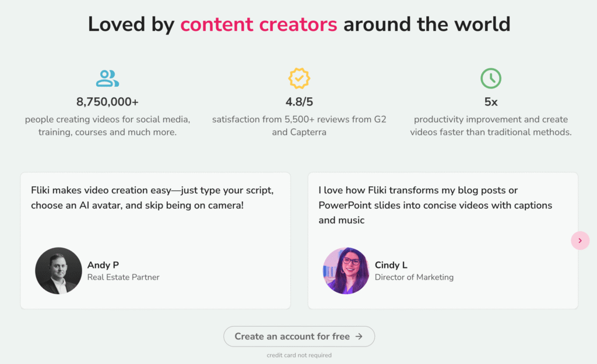Click the name Andy P
Screen dimensions: 597x364
(x=103, y=265)
